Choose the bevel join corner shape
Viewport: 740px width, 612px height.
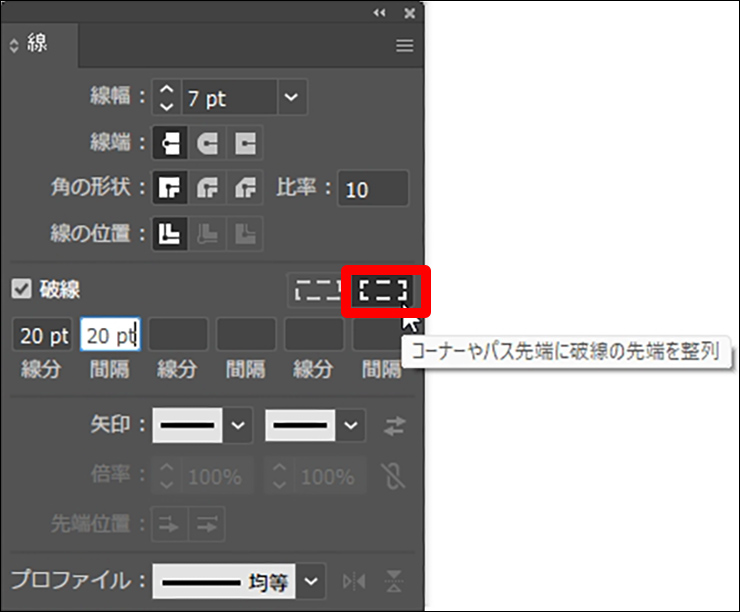click(245, 188)
